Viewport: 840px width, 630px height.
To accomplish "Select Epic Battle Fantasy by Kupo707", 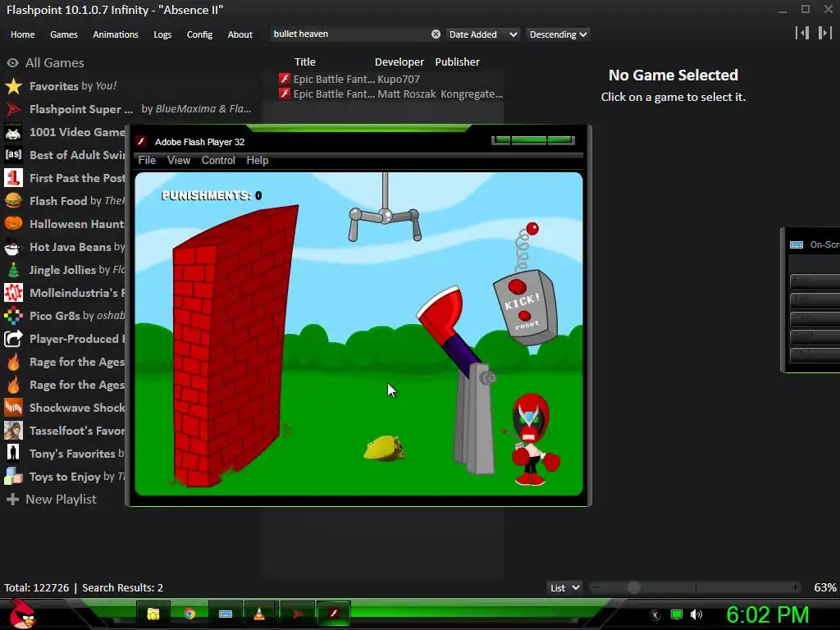I will [x=390, y=79].
